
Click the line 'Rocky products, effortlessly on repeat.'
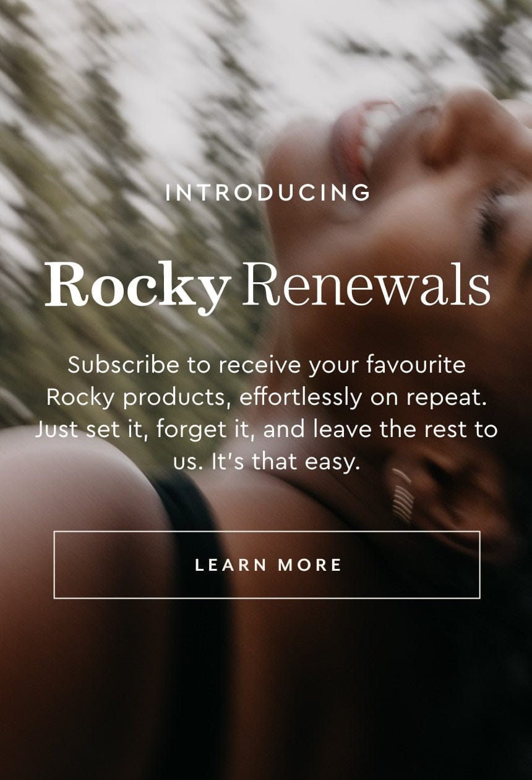(267, 397)
